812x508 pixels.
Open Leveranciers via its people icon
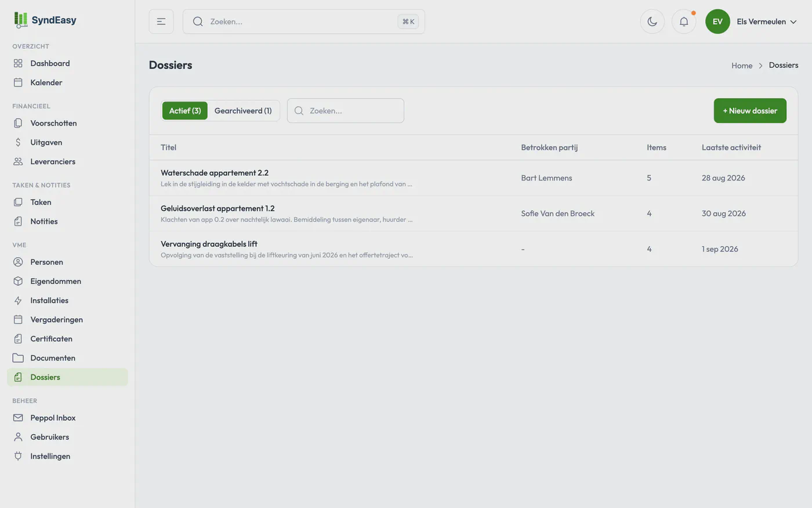(x=18, y=161)
